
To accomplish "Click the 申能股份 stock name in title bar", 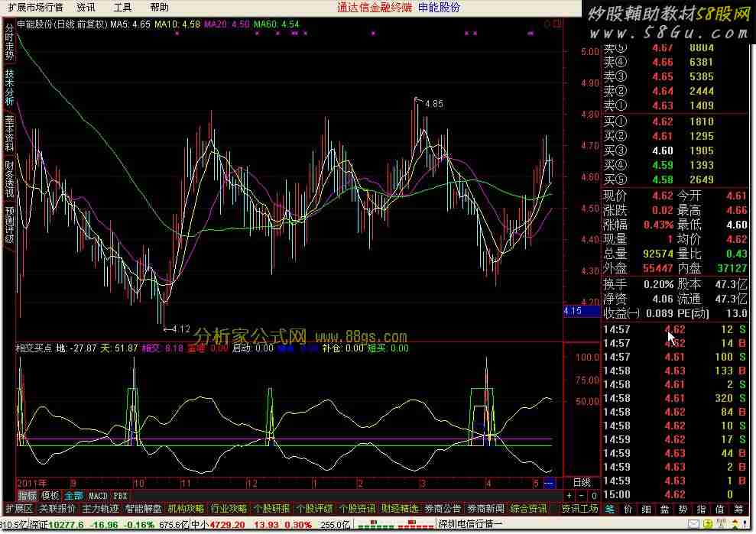I will coord(439,7).
